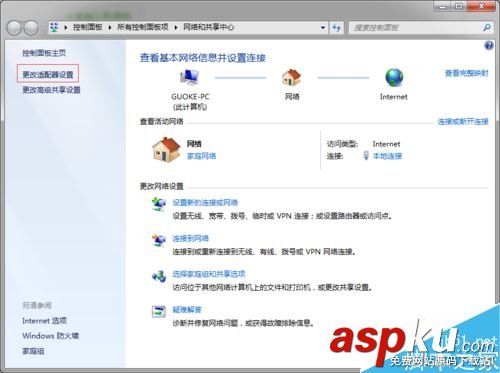Screen dimensions: 500x373
Task: Click the GUOKE-PC computer name text
Action: pyautogui.click(x=190, y=97)
